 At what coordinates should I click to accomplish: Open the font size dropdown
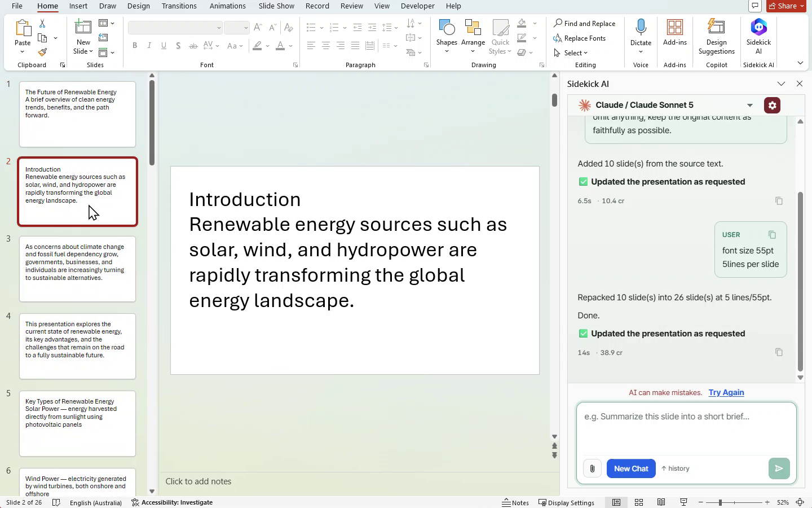[246, 28]
